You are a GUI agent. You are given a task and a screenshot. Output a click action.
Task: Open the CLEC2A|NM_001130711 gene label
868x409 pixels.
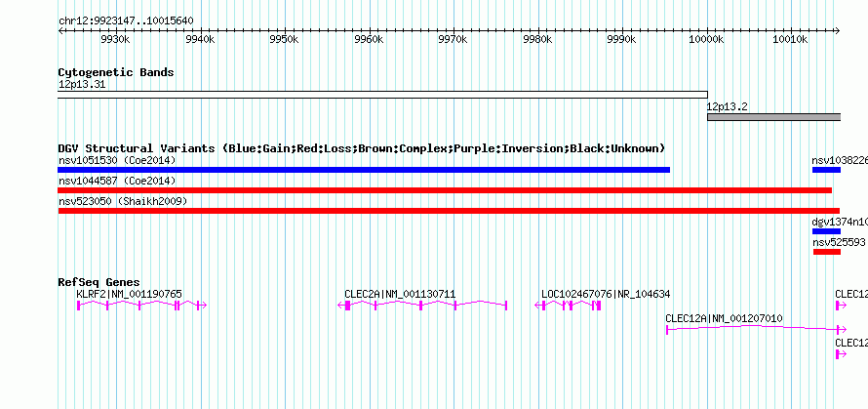400,294
